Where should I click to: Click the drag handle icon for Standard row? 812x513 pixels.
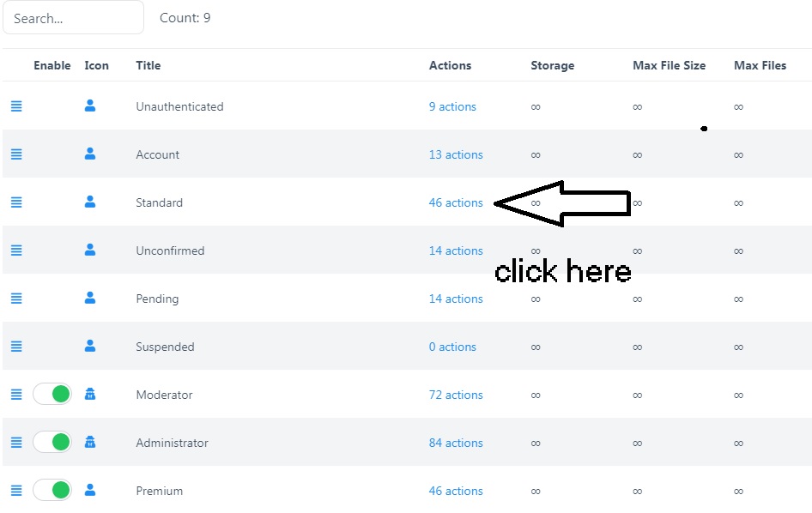[16, 202]
